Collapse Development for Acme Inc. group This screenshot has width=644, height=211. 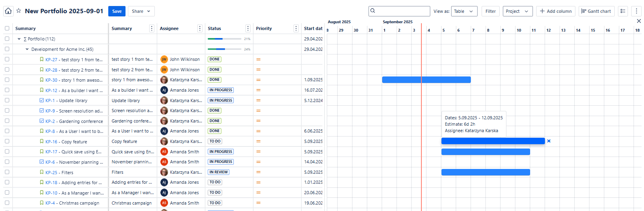pyautogui.click(x=27, y=49)
